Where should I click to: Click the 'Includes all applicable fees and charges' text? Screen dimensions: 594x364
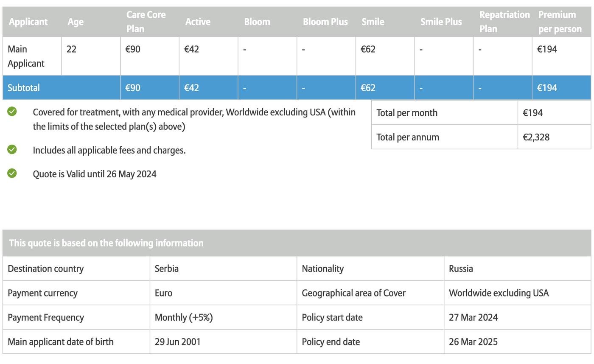click(109, 150)
